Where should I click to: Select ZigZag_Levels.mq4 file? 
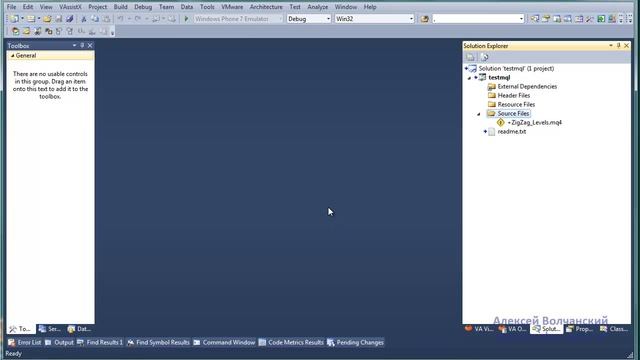(536, 122)
